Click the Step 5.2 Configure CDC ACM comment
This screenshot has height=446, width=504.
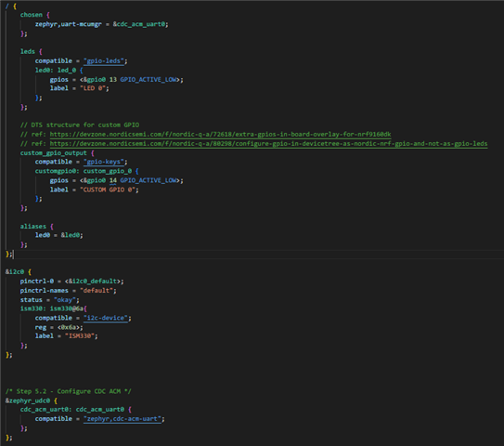68,391
